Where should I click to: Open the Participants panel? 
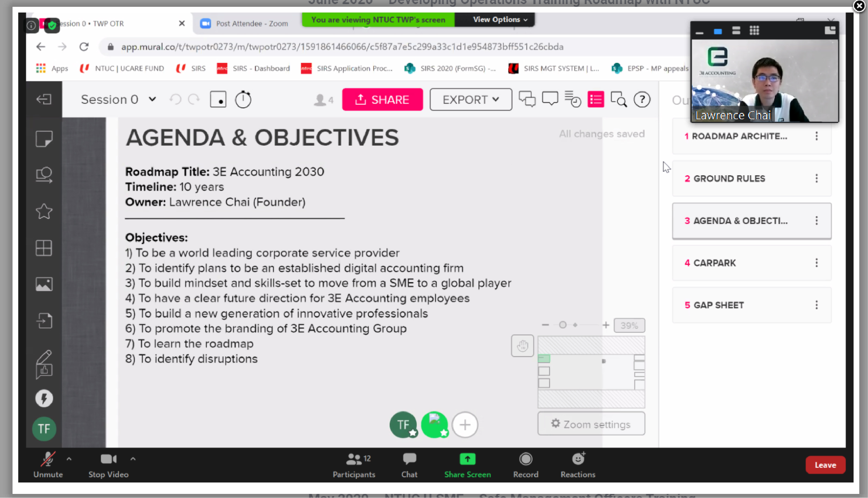point(354,465)
